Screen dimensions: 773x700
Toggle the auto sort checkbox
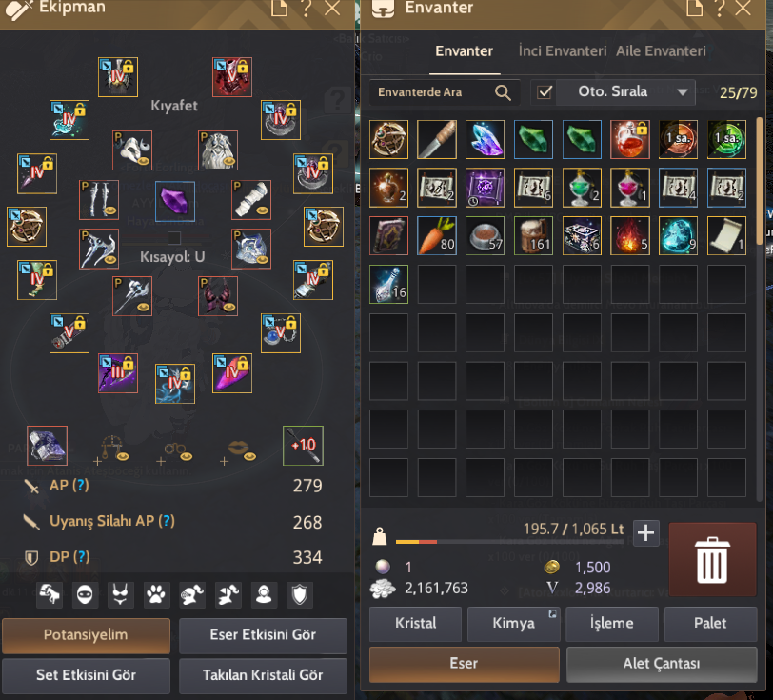point(545,92)
